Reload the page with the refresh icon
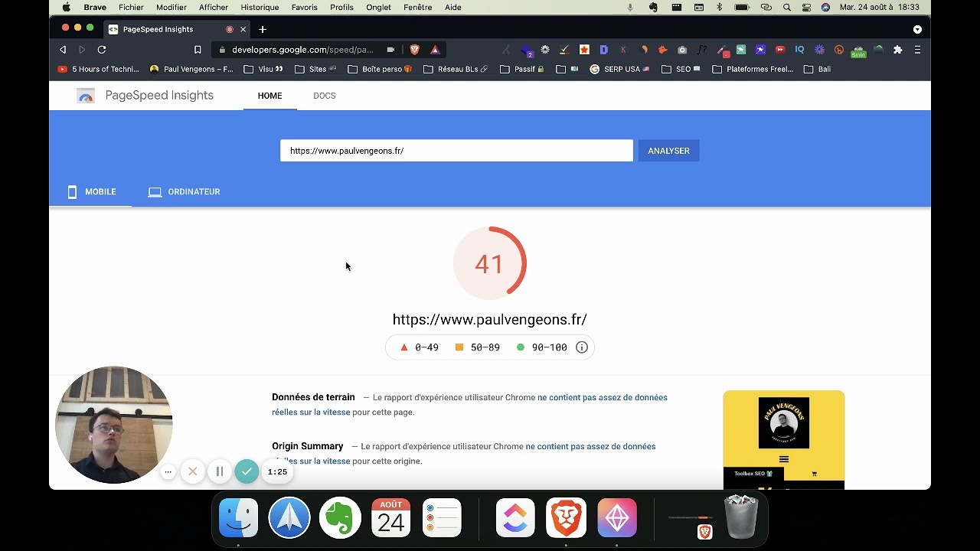 101,50
